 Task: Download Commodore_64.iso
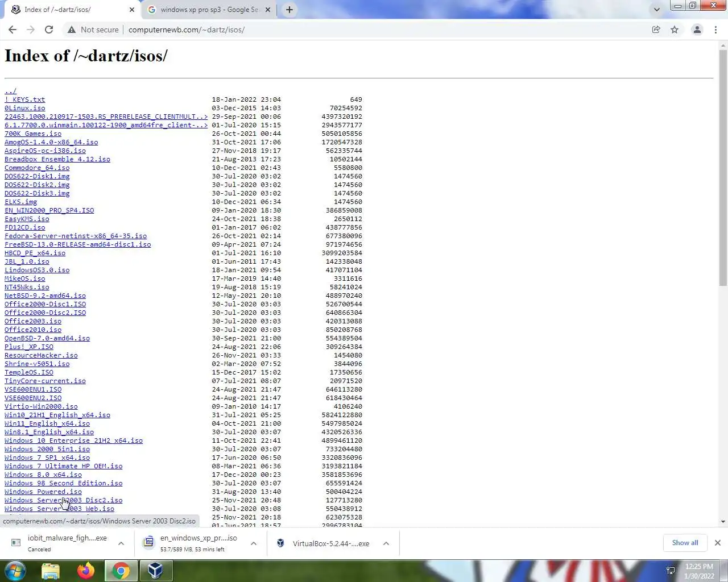pyautogui.click(x=37, y=168)
